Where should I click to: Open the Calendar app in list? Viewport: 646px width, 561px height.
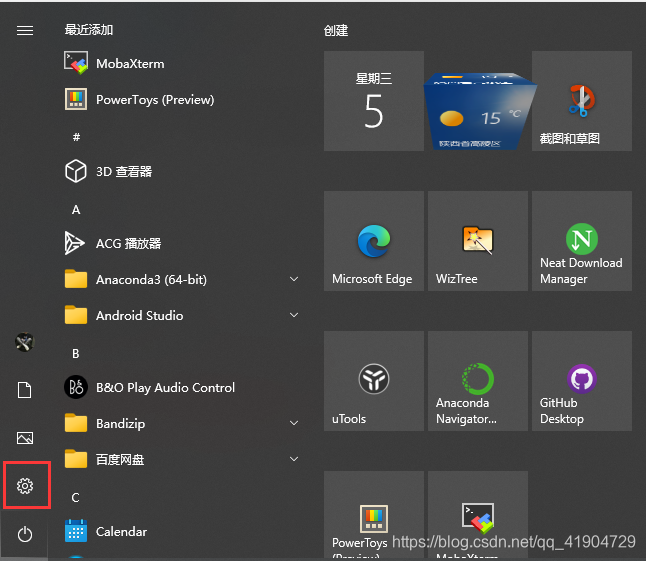point(106,531)
